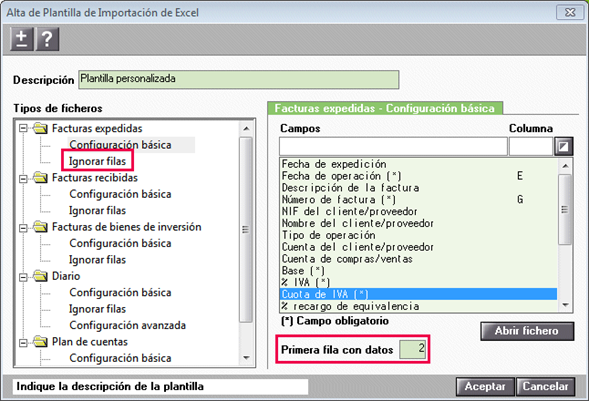Viewport: 589px width, 401px height.
Task: Select the Facturas expedidas folder icon
Action: pos(40,128)
